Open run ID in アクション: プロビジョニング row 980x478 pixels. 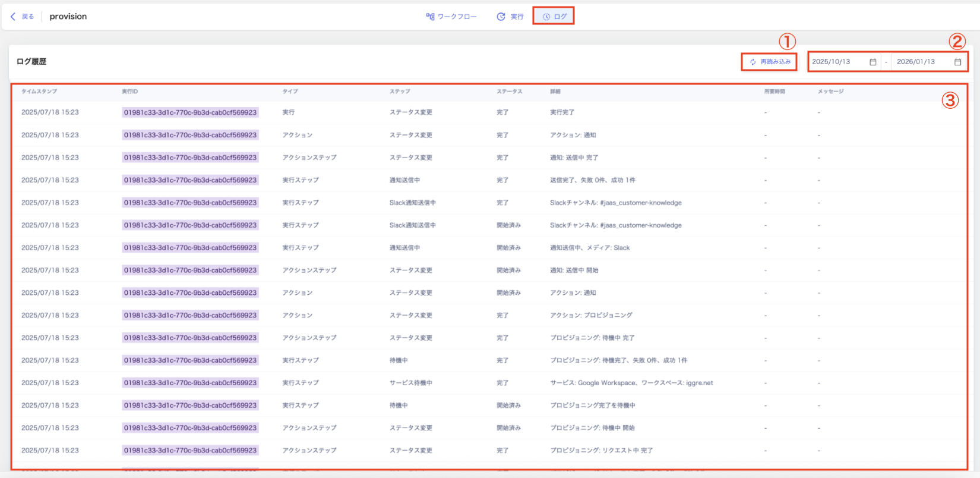(x=190, y=316)
